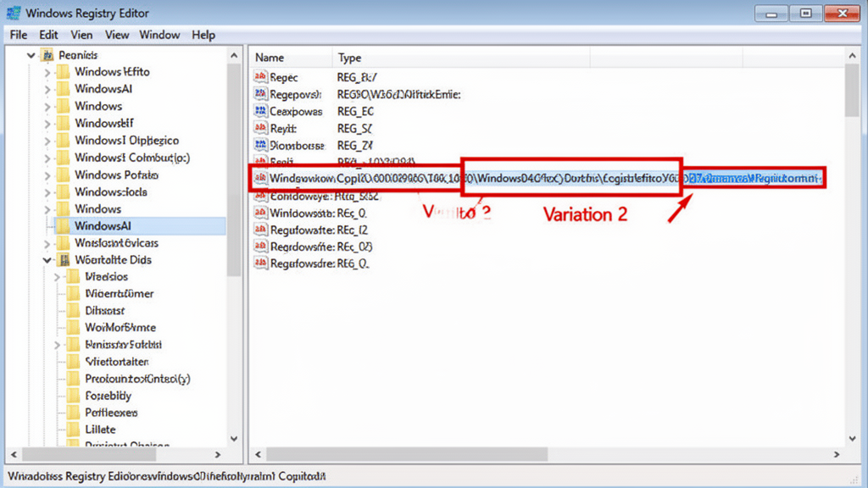This screenshot has height=488, width=868.
Task: Click the Diombosse binary value icon
Action: coord(260,146)
